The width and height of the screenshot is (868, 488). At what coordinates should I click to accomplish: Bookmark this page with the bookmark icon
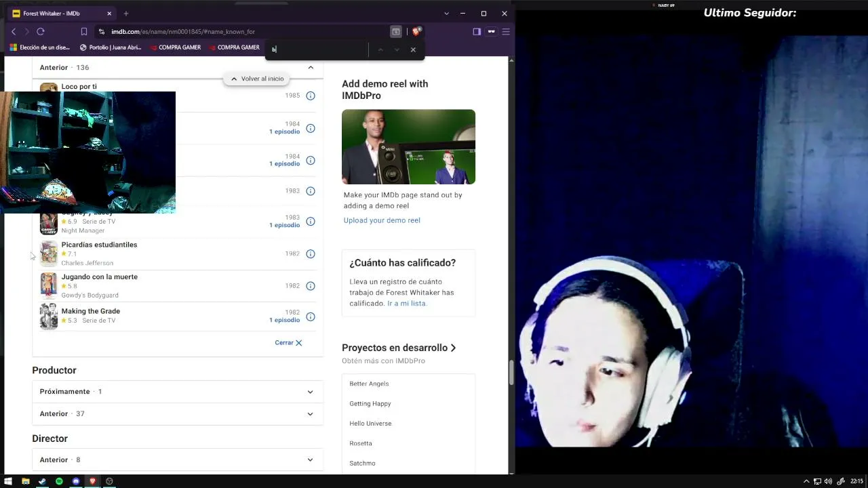[x=84, y=32]
